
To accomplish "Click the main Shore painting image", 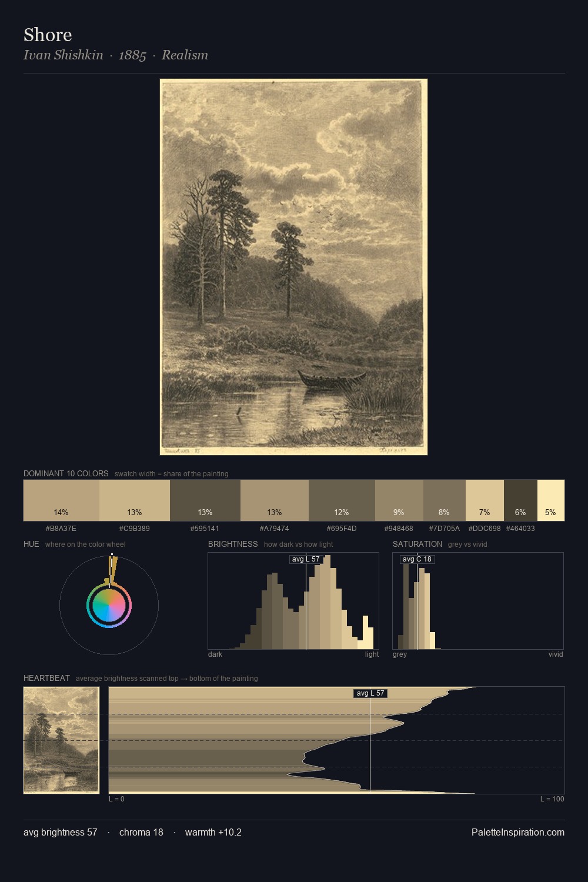I will tap(293, 267).
